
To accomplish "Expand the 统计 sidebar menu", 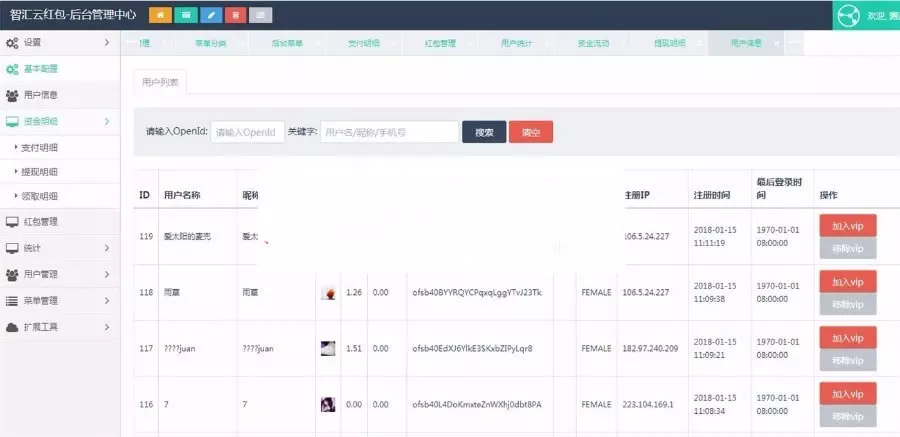I will 60,247.
